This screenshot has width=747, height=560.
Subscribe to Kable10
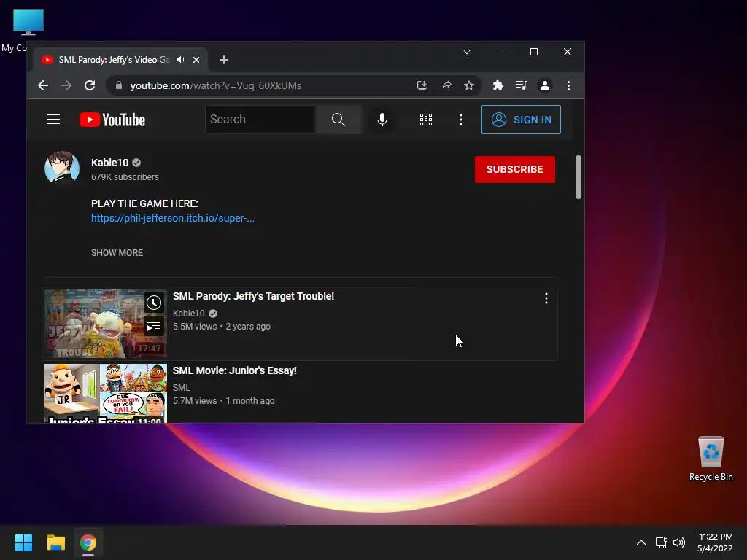[515, 169]
